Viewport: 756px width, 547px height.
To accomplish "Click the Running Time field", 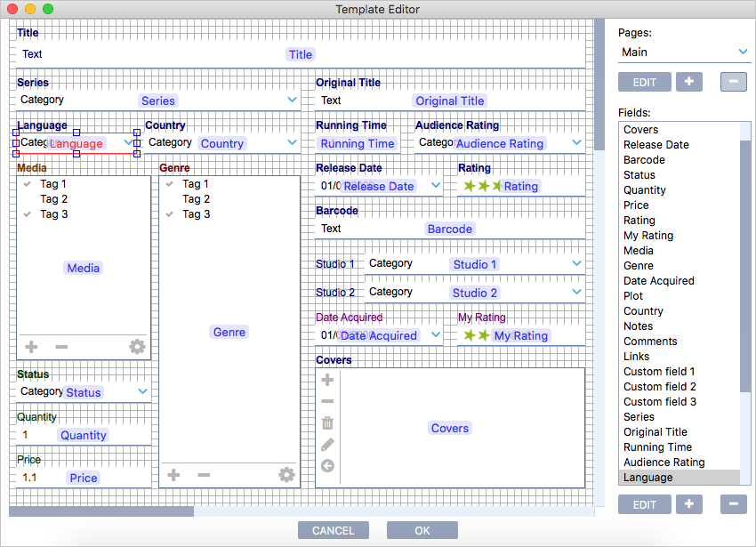I will click(358, 143).
